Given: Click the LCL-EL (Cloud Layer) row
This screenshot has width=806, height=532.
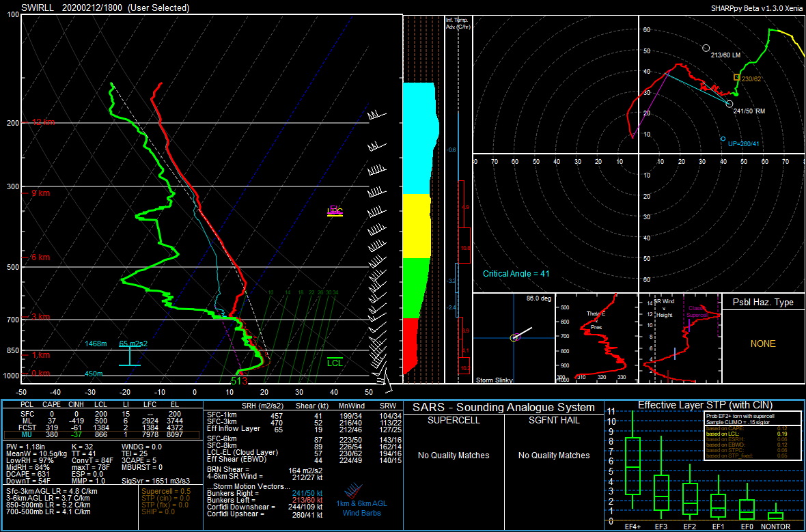Looking at the screenshot, I should point(305,453).
